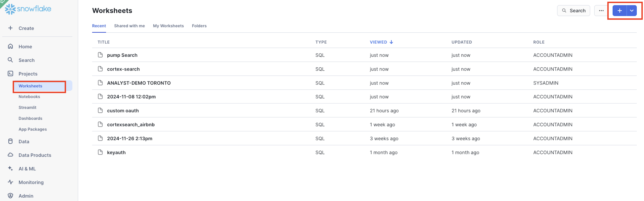Click the Search field at the top right
This screenshot has width=644, height=201.
(573, 10)
